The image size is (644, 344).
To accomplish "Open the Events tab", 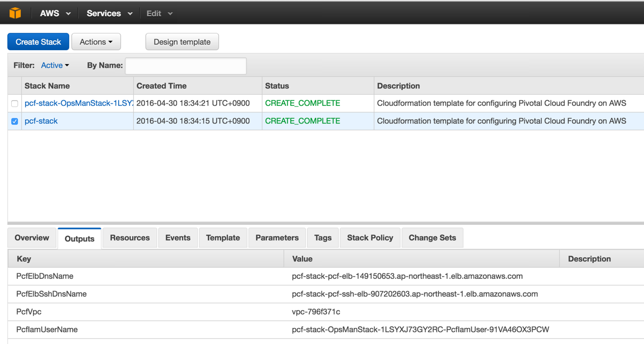I will point(178,238).
